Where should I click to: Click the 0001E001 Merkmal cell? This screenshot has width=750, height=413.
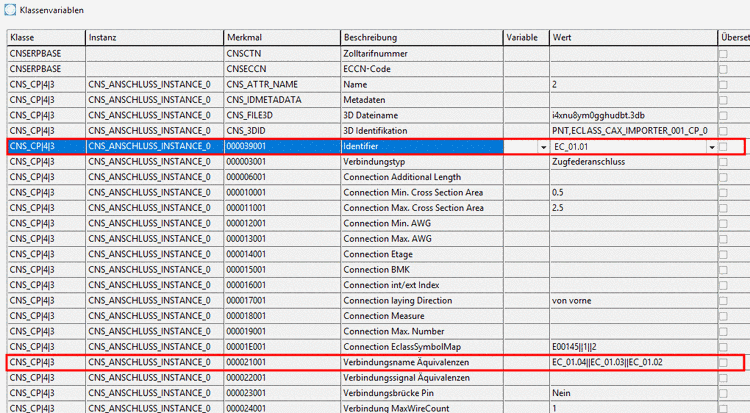pyautogui.click(x=282, y=346)
